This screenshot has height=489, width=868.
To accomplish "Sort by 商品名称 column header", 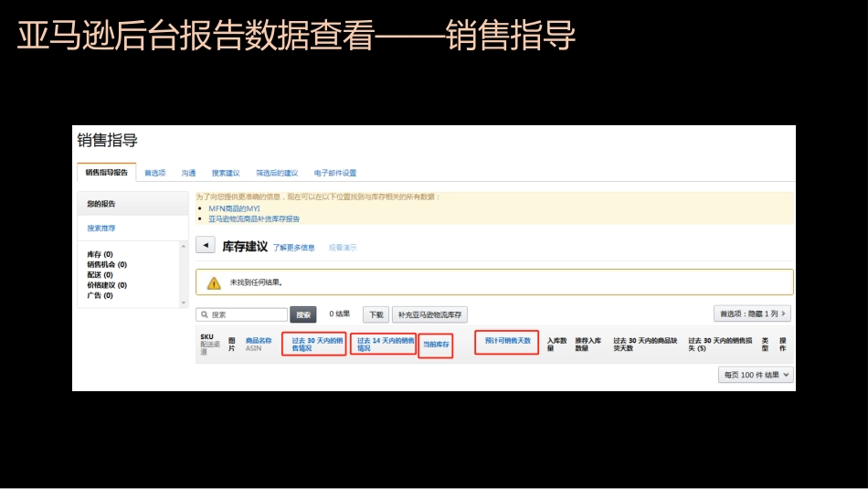I will 259,341.
